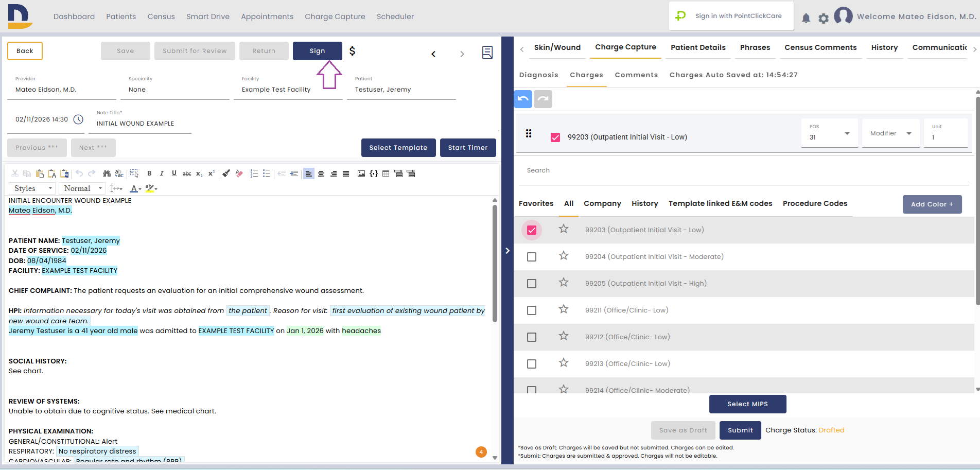Paste as plain text
980x470 pixels.
tap(52, 173)
